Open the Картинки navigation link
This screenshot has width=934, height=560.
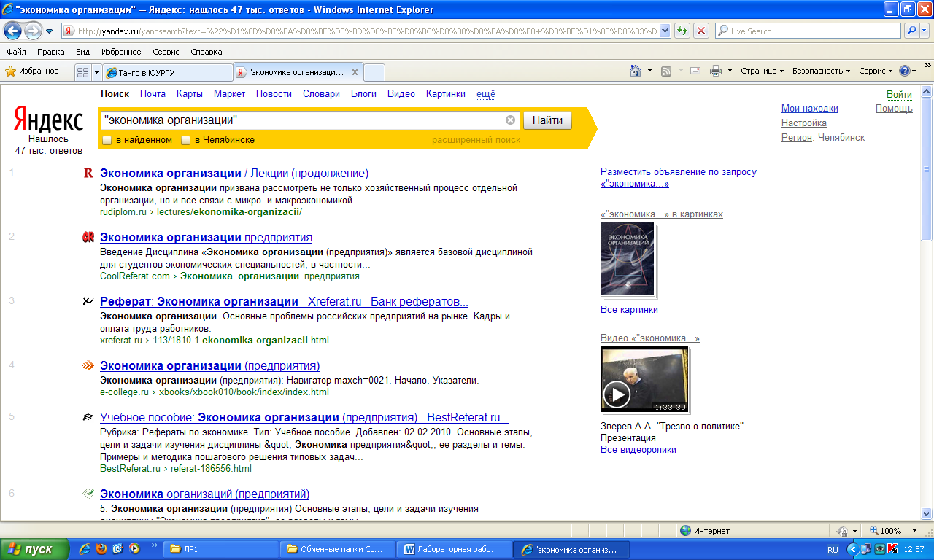point(446,94)
